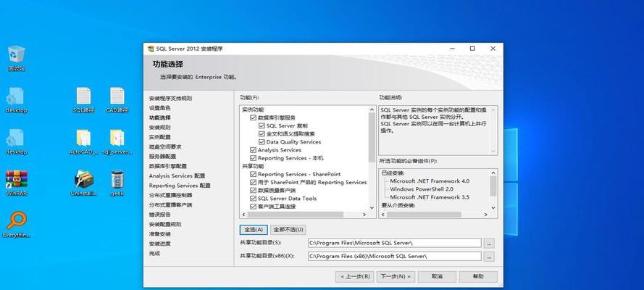Open 帮助 from the setup dialog

(478, 276)
